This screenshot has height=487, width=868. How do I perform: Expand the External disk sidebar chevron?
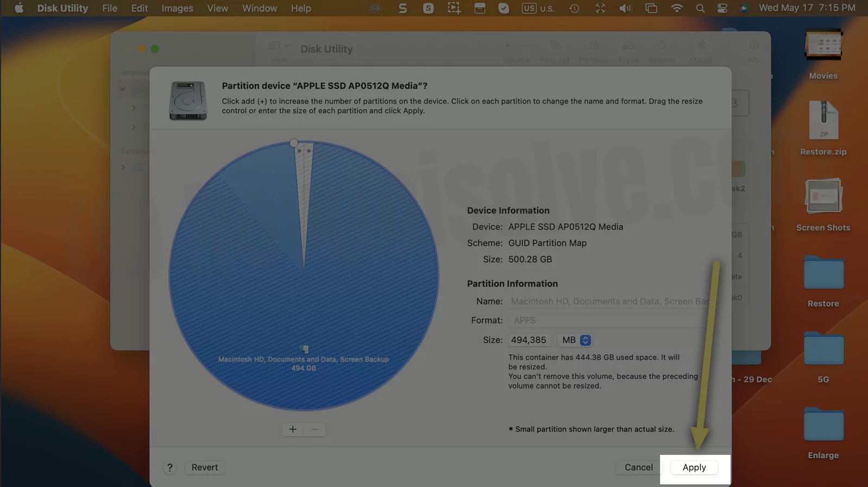[123, 167]
